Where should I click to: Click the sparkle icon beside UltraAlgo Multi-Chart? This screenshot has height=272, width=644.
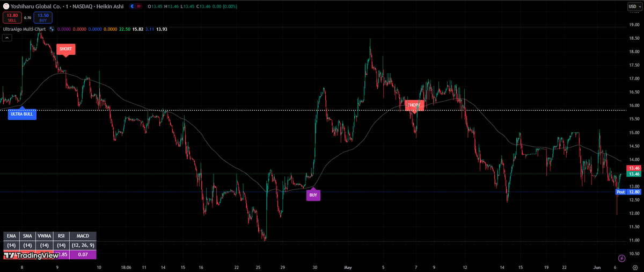[52, 29]
